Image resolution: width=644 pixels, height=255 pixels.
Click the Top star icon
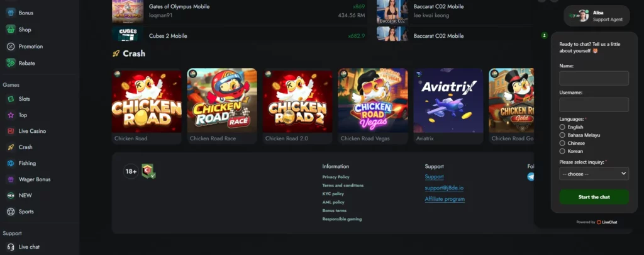[11, 115]
